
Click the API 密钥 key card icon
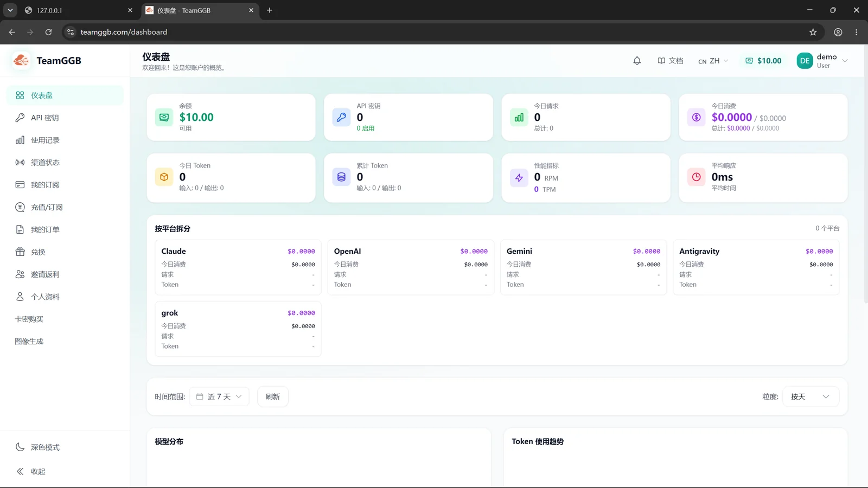341,117
